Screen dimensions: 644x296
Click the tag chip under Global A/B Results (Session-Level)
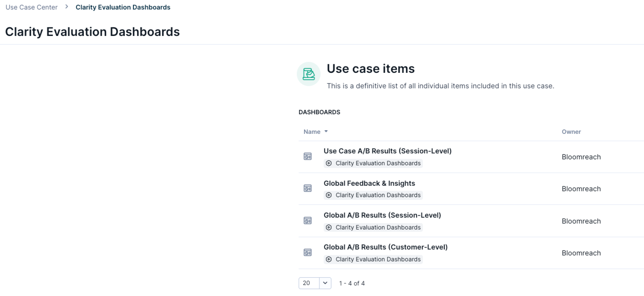[373, 227]
